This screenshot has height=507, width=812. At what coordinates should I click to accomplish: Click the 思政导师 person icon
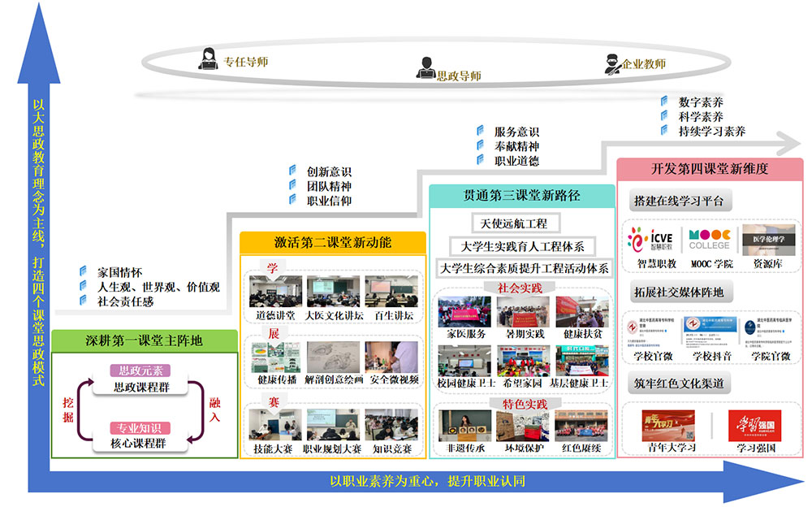pyautogui.click(x=425, y=69)
